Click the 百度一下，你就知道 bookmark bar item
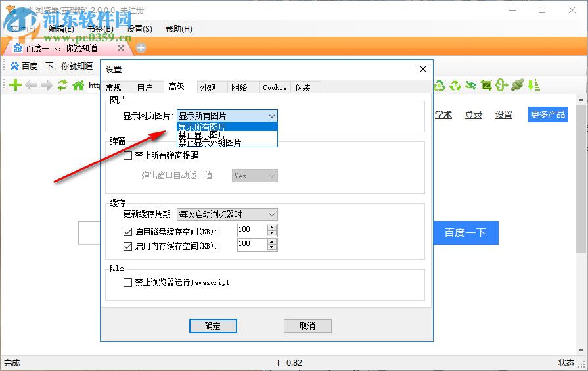Viewport: 588px width, 371px height. (52, 66)
